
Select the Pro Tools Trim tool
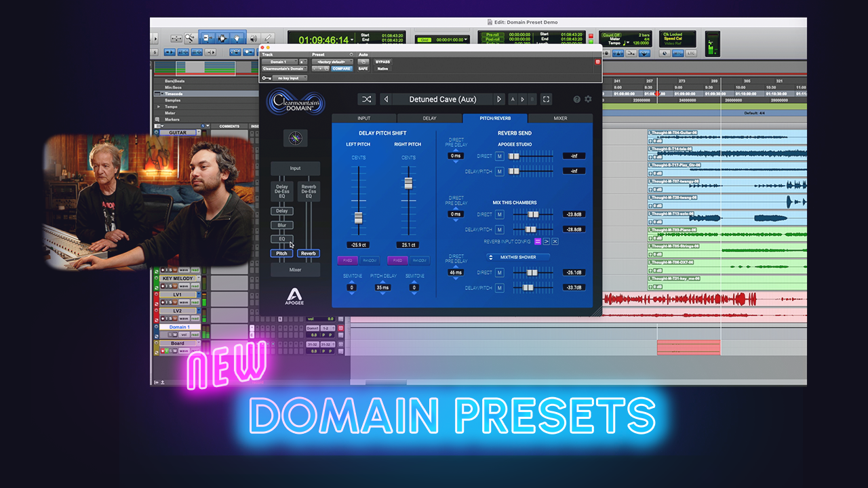point(208,39)
